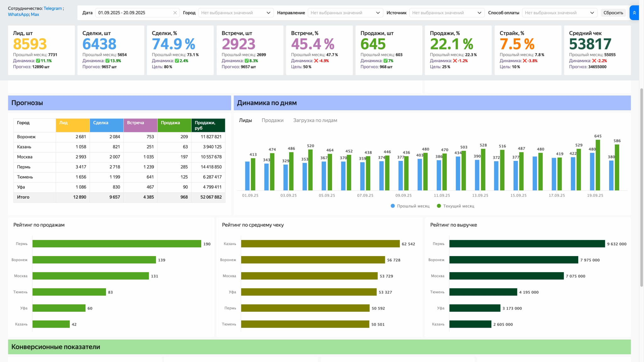
Task: Collapse the filter panel with the blue chevron button
Action: [634, 13]
